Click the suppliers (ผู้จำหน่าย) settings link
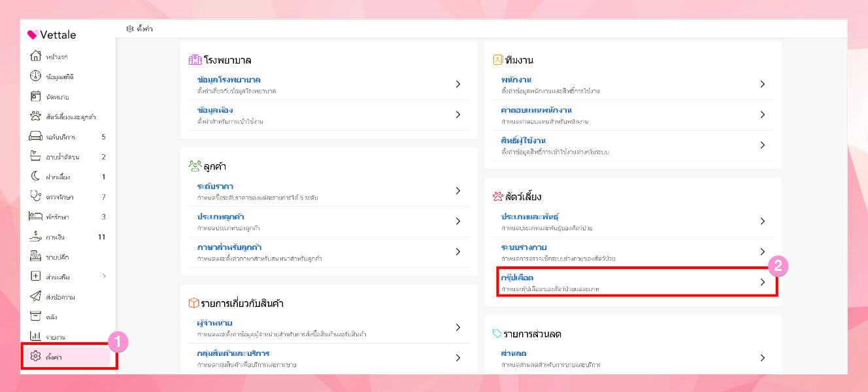Screen dimensions: 868x392 pyautogui.click(x=215, y=323)
